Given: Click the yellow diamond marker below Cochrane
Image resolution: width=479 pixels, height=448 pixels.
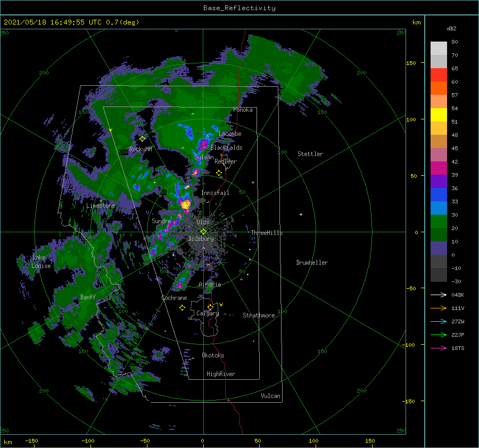Looking at the screenshot, I should point(183,308).
